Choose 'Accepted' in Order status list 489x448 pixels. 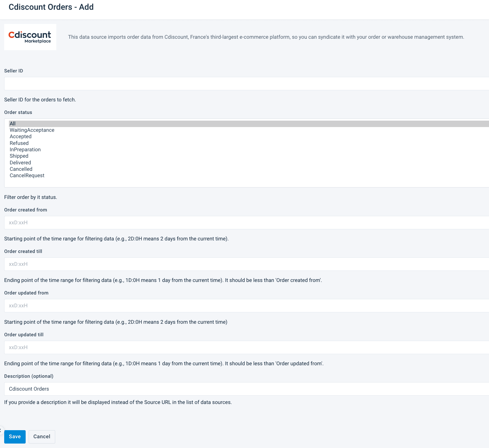click(21, 137)
